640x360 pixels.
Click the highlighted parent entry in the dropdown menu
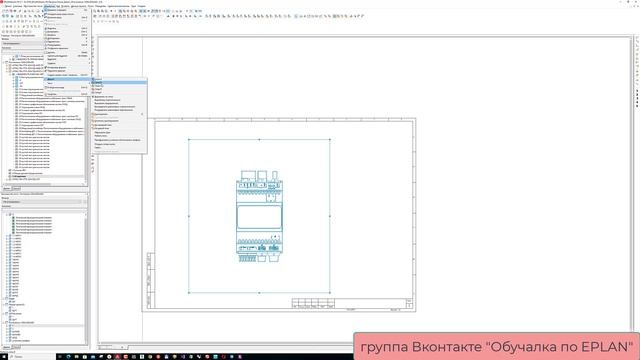pyautogui.click(x=66, y=79)
